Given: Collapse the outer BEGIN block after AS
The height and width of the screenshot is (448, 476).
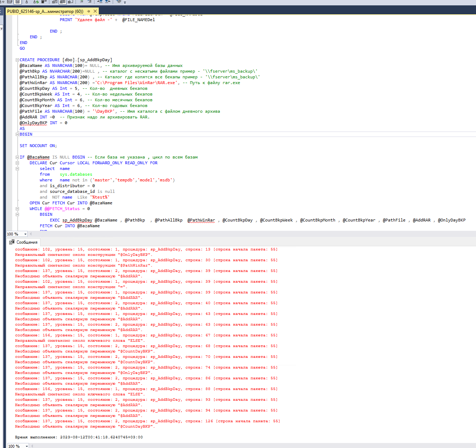Looking at the screenshot, I should point(17,135).
